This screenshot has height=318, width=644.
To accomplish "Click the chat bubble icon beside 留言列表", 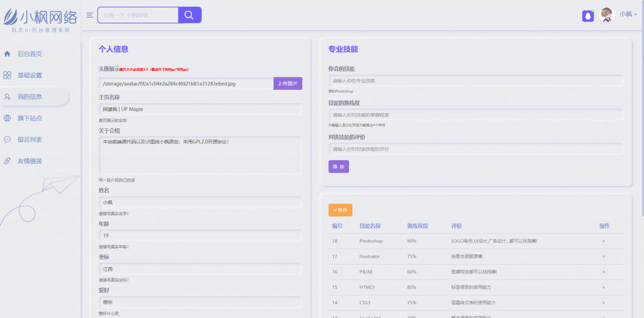I will pyautogui.click(x=7, y=140).
